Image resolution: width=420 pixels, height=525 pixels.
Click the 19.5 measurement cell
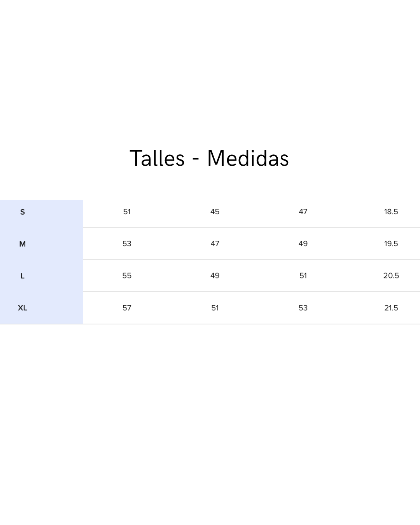(391, 243)
